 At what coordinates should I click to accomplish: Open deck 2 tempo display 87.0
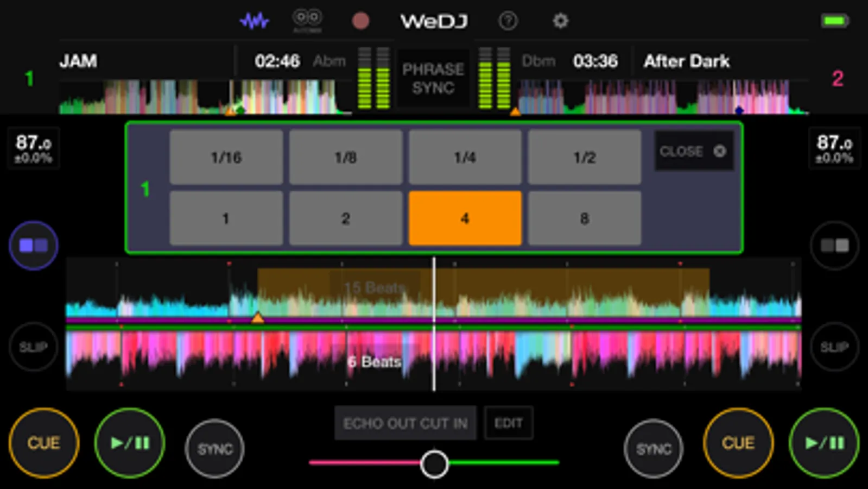[x=834, y=148]
